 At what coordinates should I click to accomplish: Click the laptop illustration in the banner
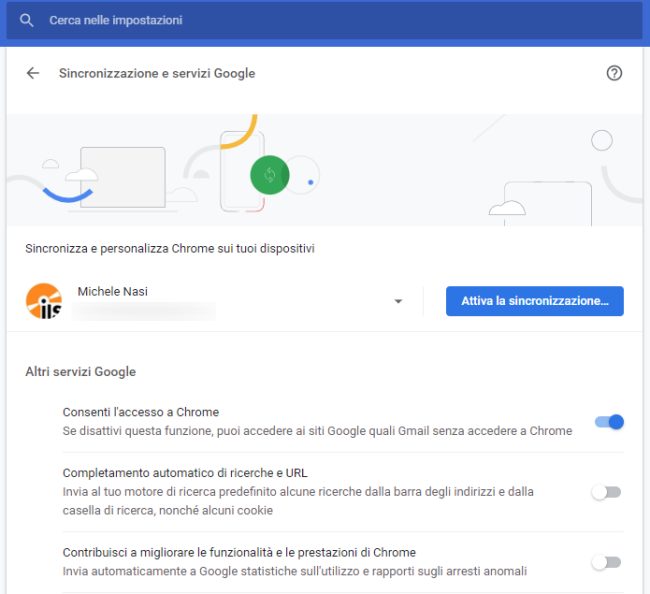(x=122, y=177)
